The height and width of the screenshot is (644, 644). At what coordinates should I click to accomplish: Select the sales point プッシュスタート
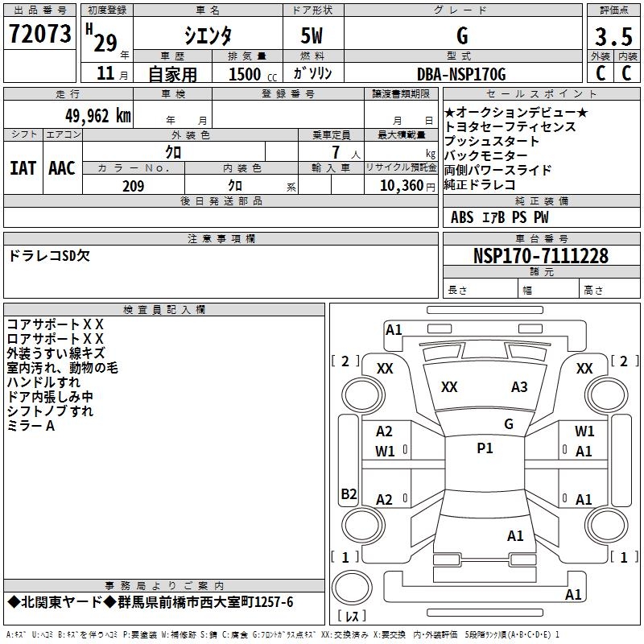pyautogui.click(x=492, y=141)
